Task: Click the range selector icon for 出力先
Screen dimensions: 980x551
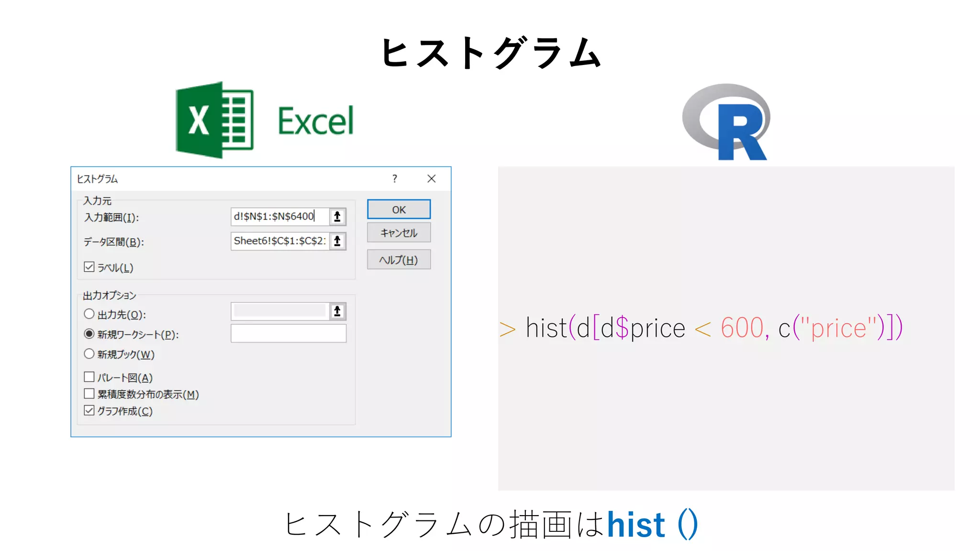Action: 337,311
